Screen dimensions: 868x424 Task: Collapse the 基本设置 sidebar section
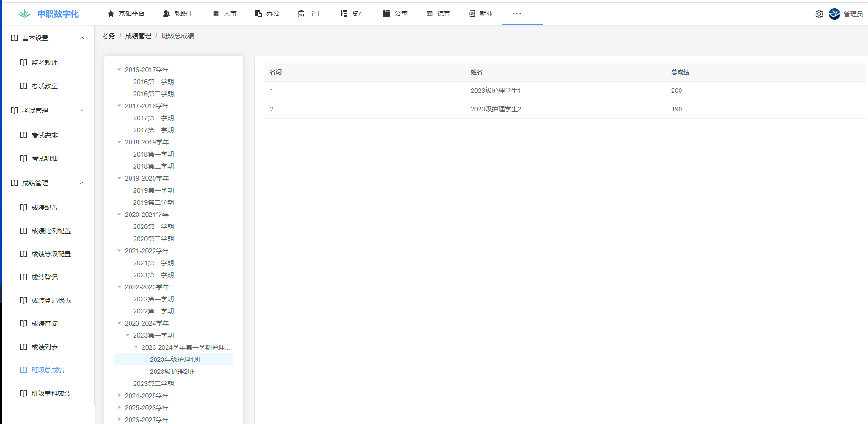pyautogui.click(x=82, y=38)
